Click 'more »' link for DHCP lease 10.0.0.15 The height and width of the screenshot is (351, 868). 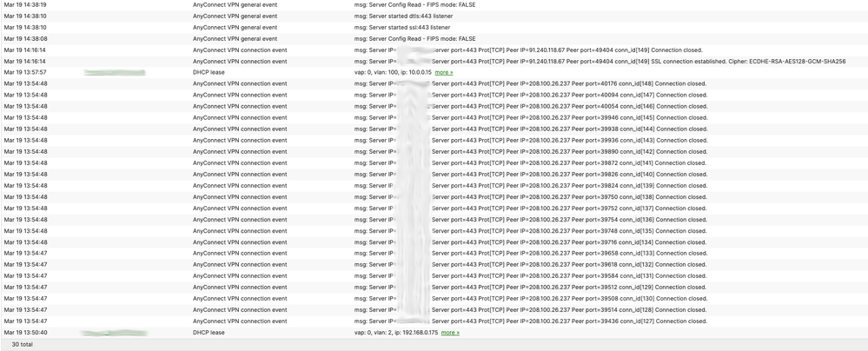tap(443, 72)
